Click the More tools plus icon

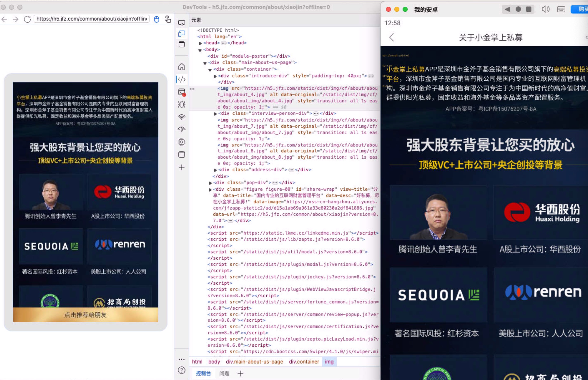[182, 168]
